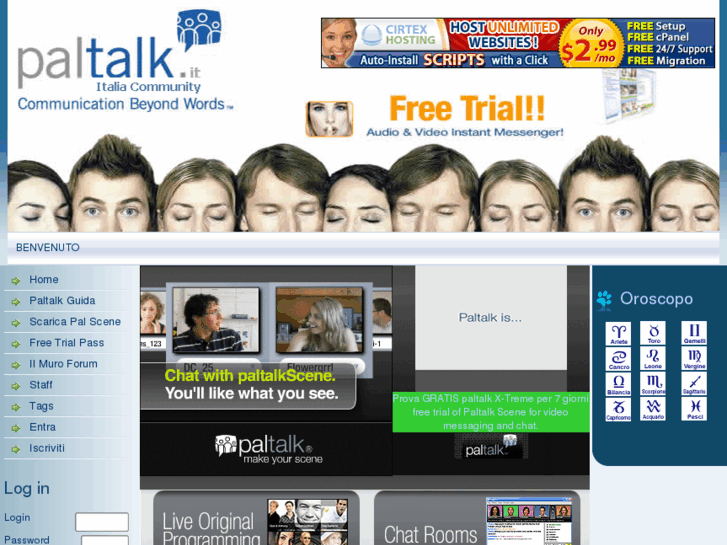The width and height of the screenshot is (727, 545).
Task: Open Free Trial Pass menu item
Action: pos(67,343)
